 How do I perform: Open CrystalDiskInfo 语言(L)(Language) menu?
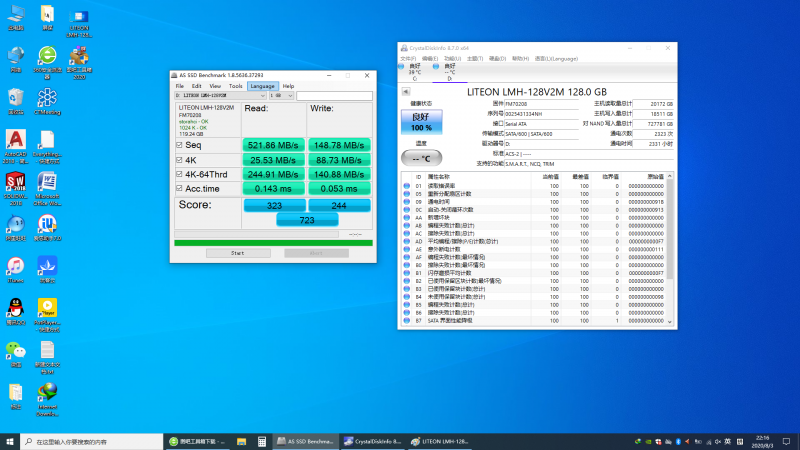tap(556, 59)
